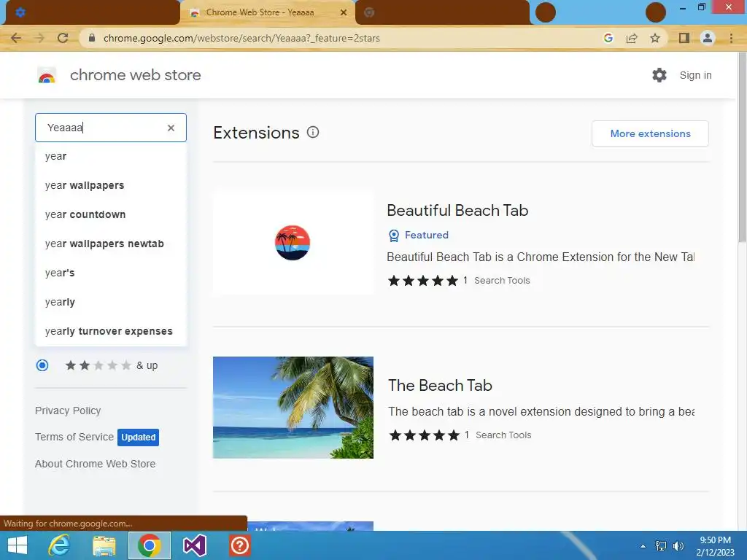Click the volume speaker tray icon

[x=678, y=546]
